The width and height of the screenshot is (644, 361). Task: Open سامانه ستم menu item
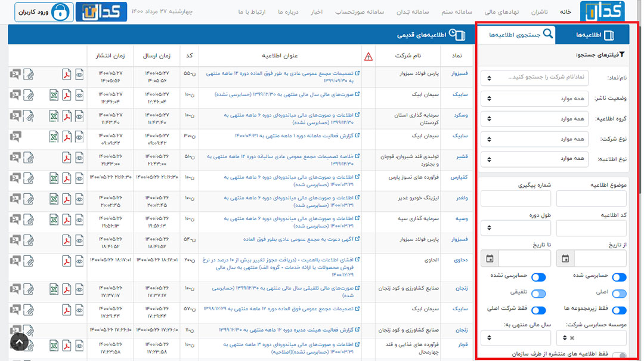[x=457, y=12]
